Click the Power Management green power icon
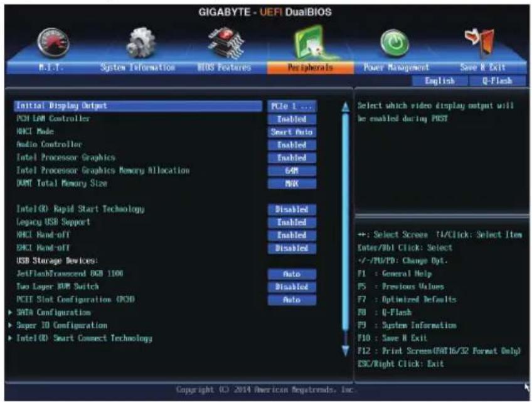This screenshot has width=532, height=402. coord(395,43)
